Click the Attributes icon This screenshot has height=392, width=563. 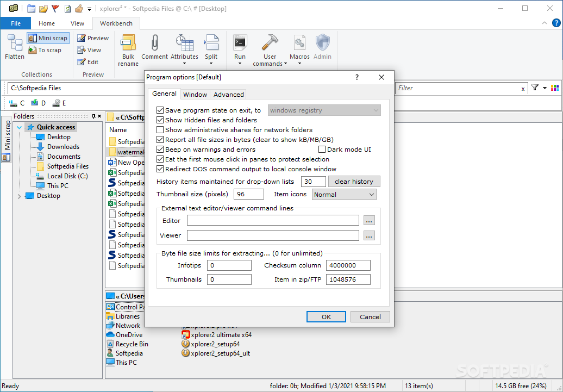coord(185,43)
